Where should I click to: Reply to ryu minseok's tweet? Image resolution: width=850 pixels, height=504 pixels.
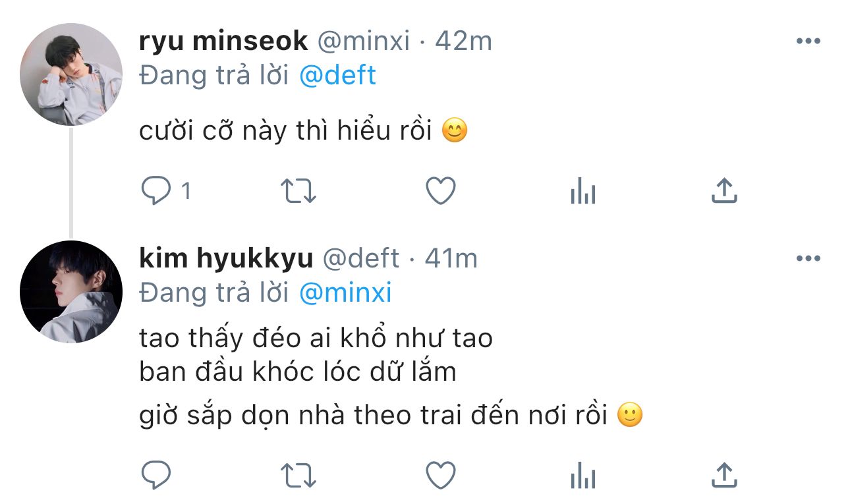[156, 192]
